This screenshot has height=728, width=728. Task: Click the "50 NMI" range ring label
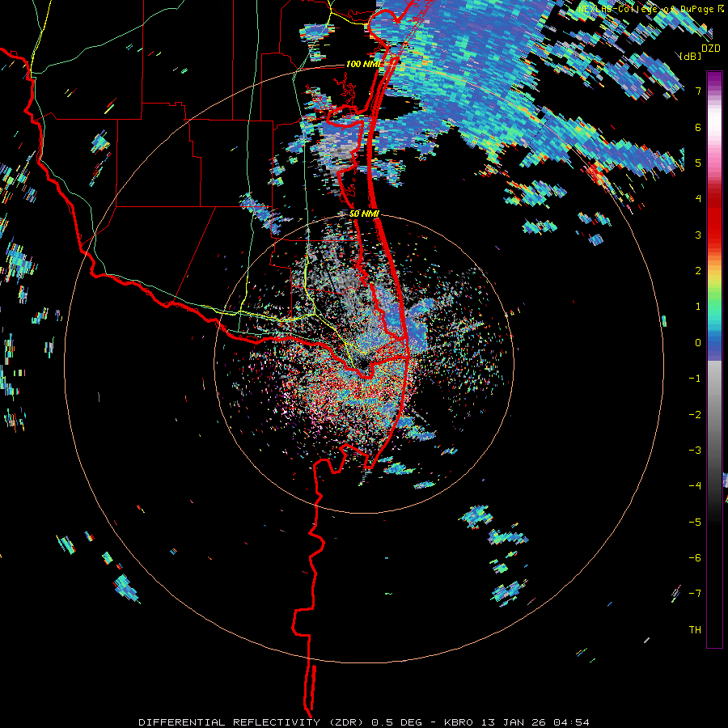click(365, 214)
